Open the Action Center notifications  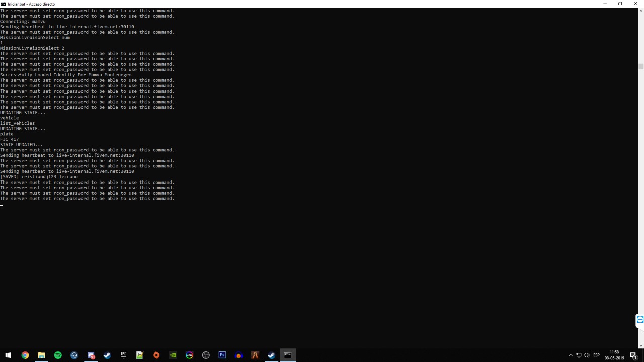(633, 355)
